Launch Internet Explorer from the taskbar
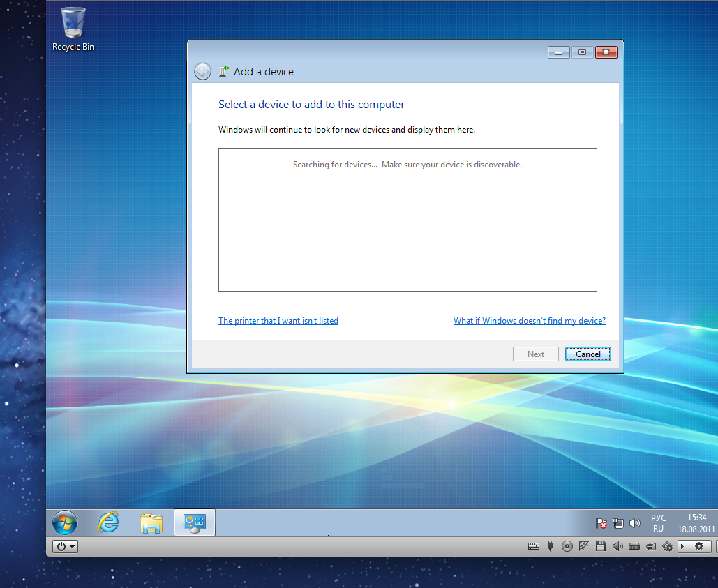The height and width of the screenshot is (588, 718). 109,522
